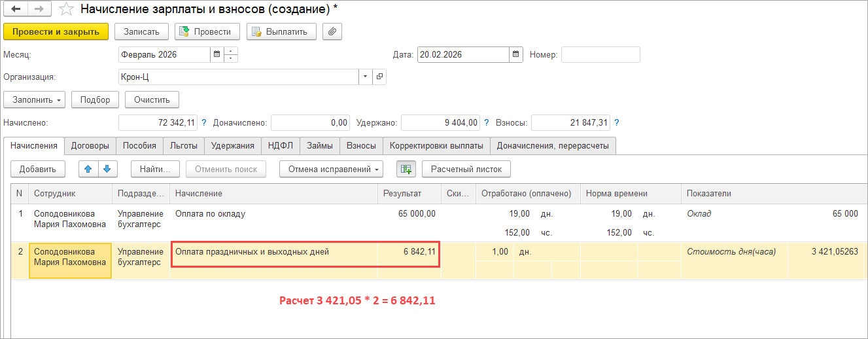Image resolution: width=868 pixels, height=339 pixels.
Task: Move selected row up with arrow
Action: pyautogui.click(x=89, y=169)
